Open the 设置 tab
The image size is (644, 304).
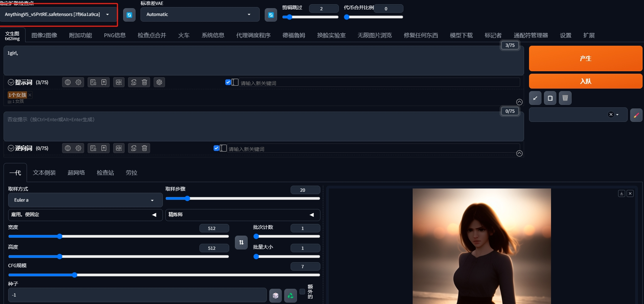pyautogui.click(x=565, y=35)
